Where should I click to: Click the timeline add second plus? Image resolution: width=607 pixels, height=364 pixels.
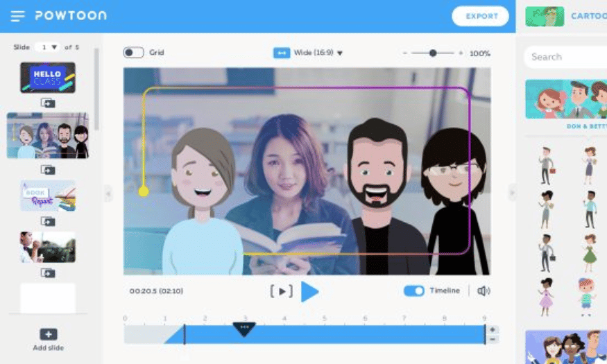click(492, 329)
